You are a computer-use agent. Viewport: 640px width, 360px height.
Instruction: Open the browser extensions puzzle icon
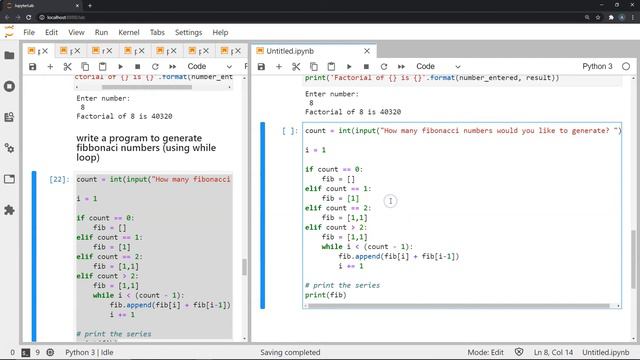(x=611, y=18)
